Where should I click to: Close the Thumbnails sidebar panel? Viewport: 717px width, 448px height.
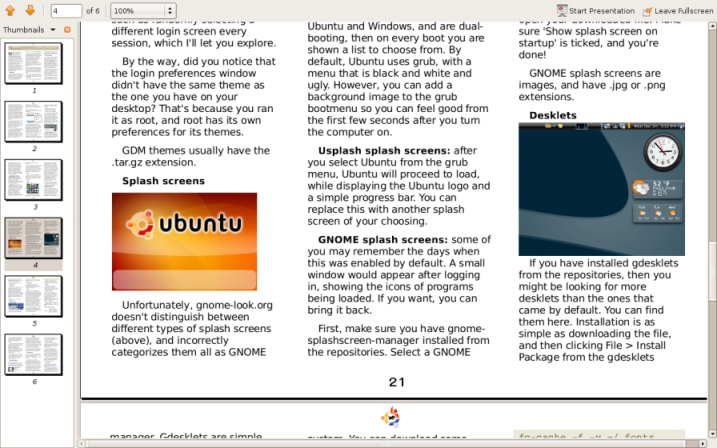[x=67, y=30]
